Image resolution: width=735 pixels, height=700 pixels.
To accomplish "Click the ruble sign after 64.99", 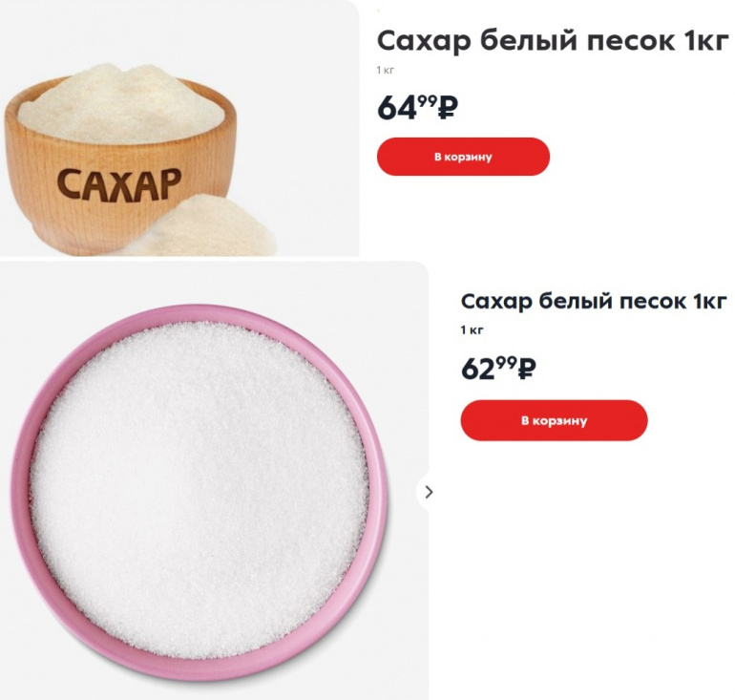I will coord(447,107).
